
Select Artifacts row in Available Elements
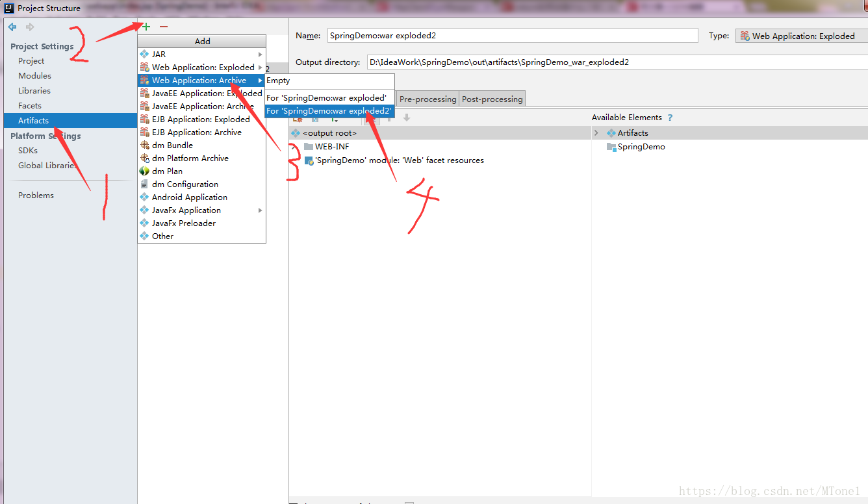click(x=730, y=132)
